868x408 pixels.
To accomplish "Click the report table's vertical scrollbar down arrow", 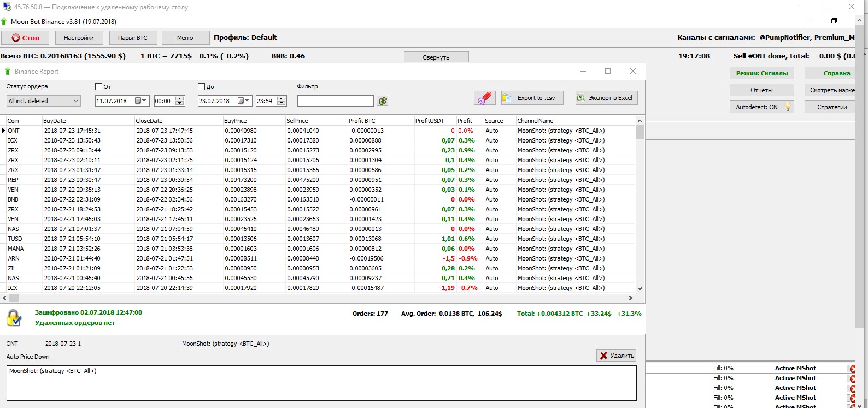I will 640,288.
